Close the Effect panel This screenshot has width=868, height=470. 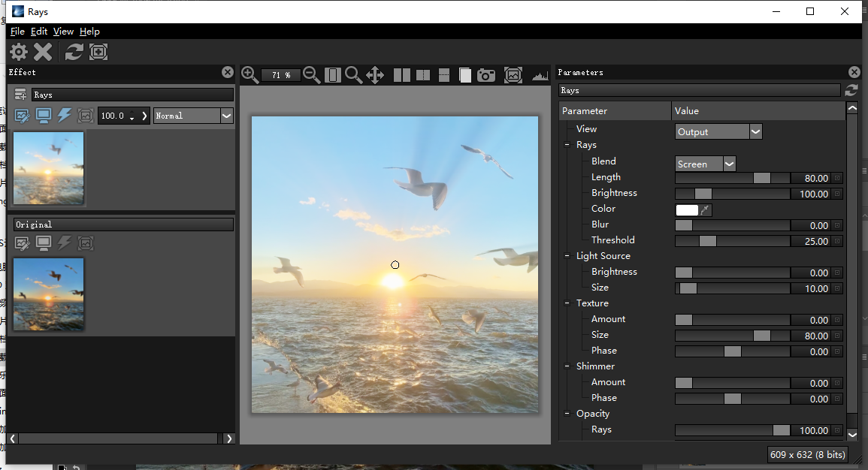coord(227,72)
